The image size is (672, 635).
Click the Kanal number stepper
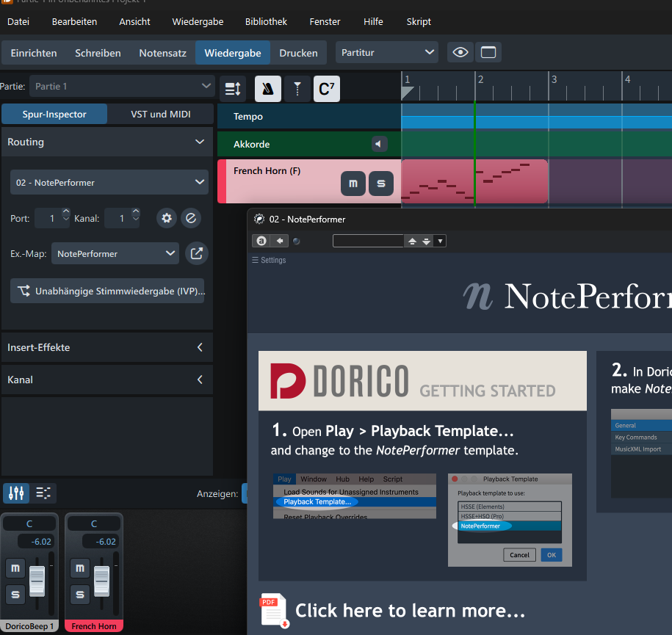coord(135,215)
